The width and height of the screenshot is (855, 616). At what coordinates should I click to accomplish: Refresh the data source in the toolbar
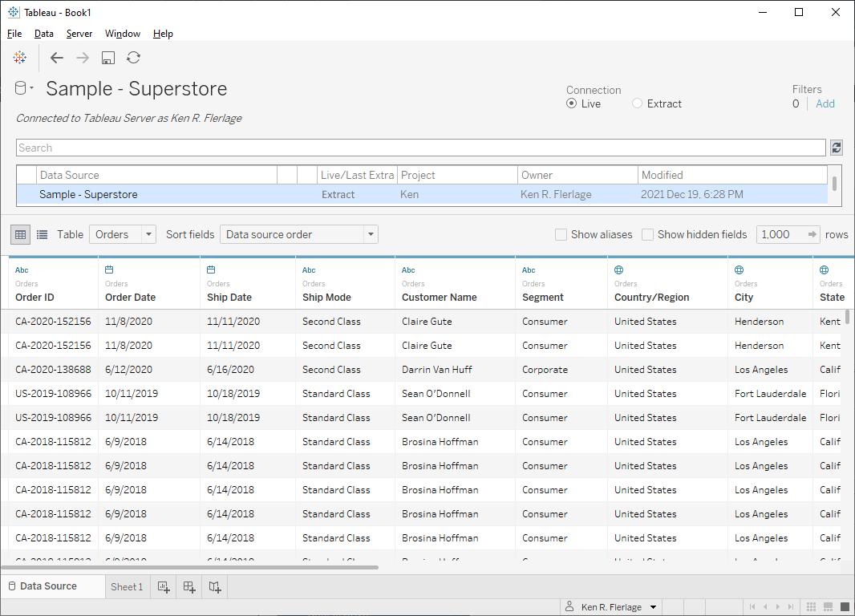[134, 57]
